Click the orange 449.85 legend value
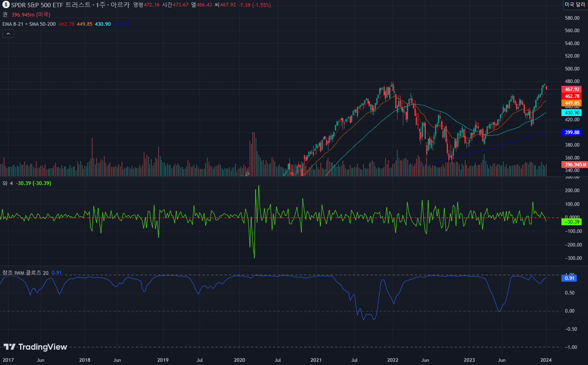The image size is (588, 365). pos(85,24)
